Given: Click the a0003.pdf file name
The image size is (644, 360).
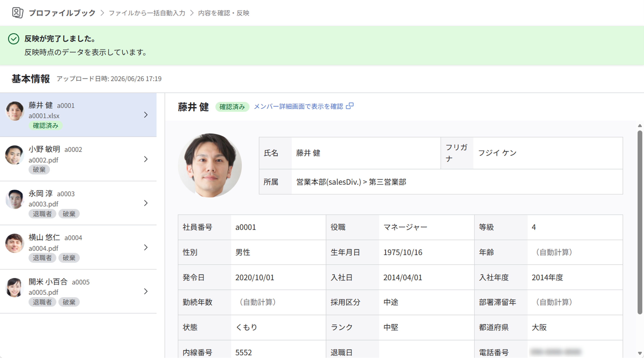Looking at the screenshot, I should coord(43,204).
